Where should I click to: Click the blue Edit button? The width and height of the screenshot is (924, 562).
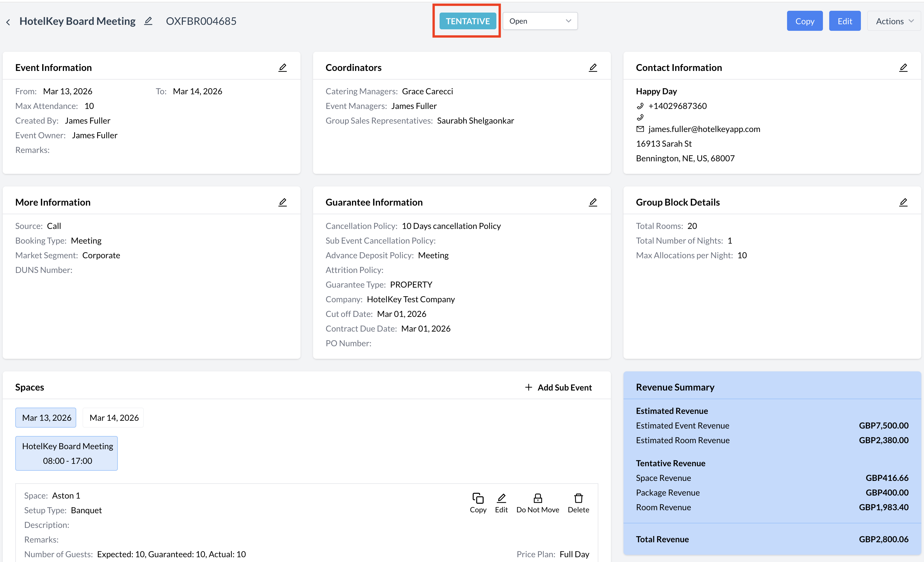844,21
